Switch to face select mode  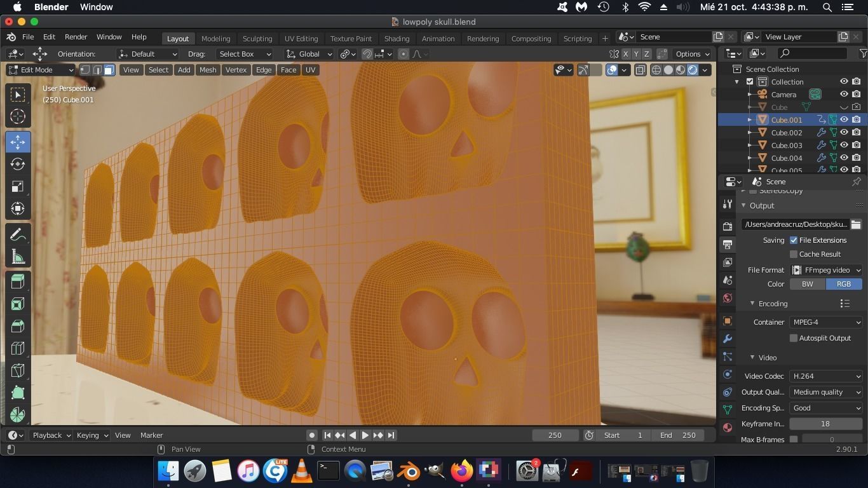[x=109, y=70]
